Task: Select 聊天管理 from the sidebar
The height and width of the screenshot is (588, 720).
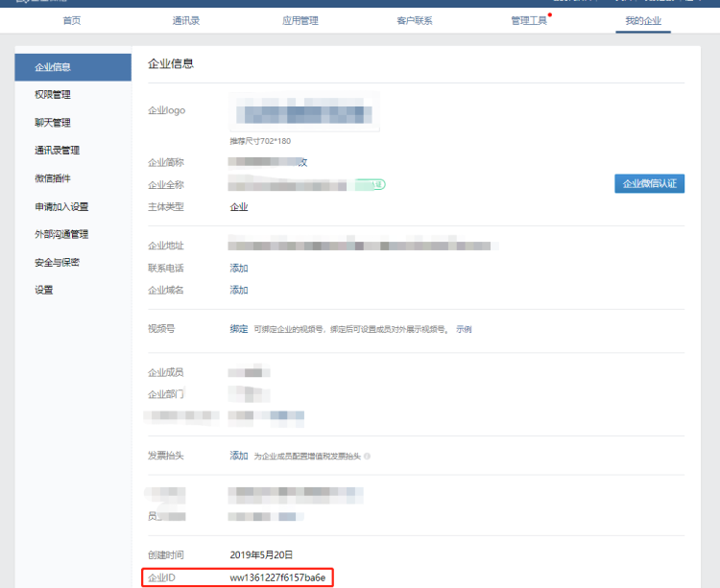Action: pos(52,123)
